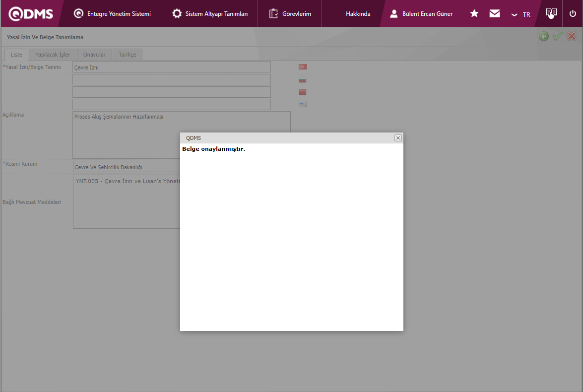Viewport: 583px width, 392px height.
Task: Click the QDMS logo
Action: pyautogui.click(x=31, y=13)
